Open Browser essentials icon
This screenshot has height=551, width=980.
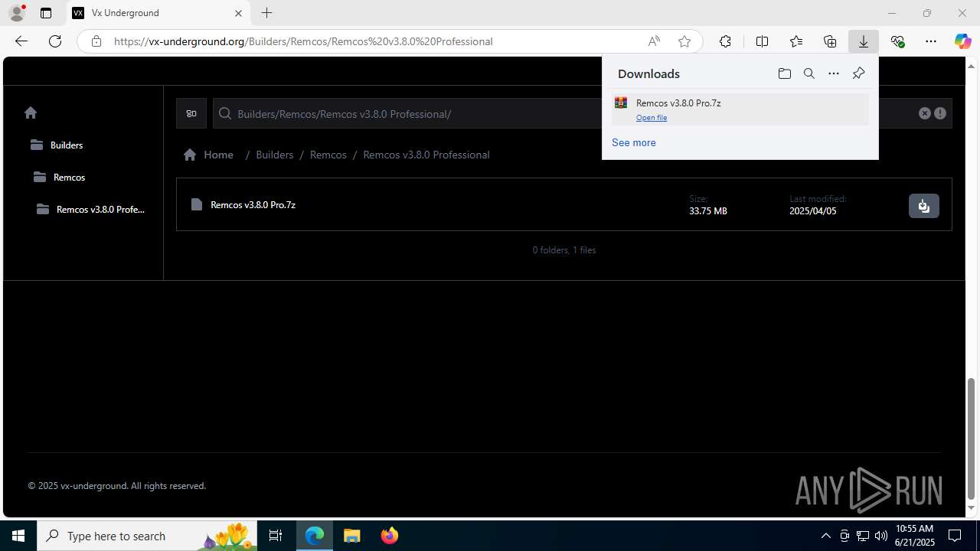click(897, 41)
